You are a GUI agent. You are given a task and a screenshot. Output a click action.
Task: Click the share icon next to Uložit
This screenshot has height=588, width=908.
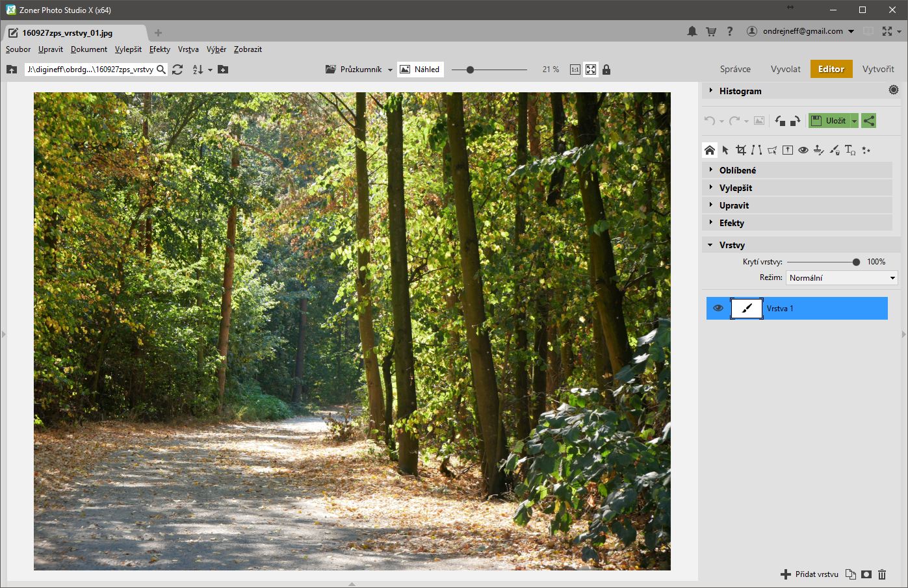(x=869, y=121)
